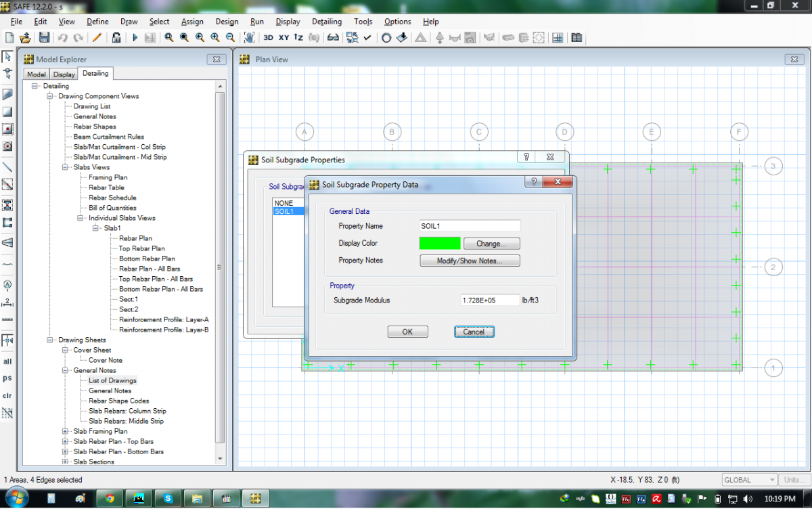
Task: Activate the Rubber Band Zoom tool
Action: click(x=168, y=38)
